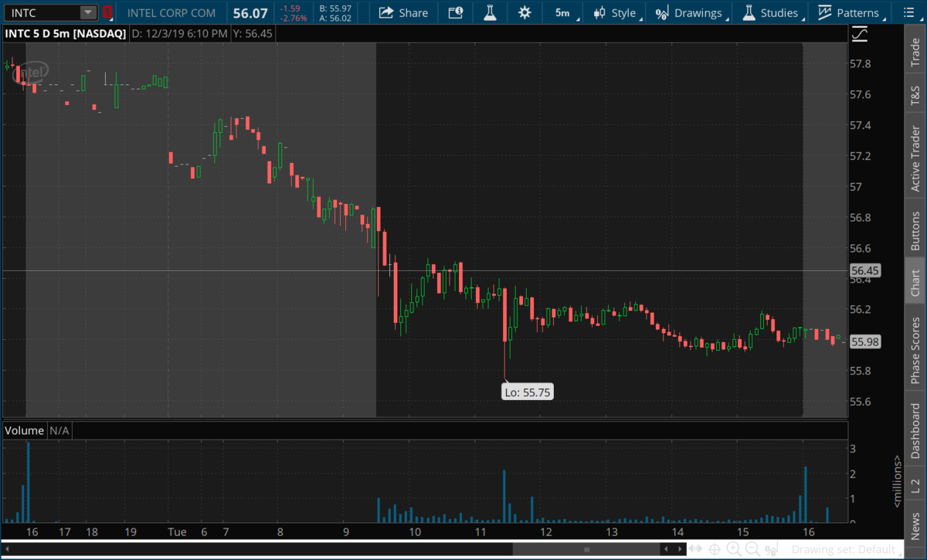This screenshot has height=560, width=927.
Task: Open the INTC symbol dropdown arrow
Action: pos(89,12)
